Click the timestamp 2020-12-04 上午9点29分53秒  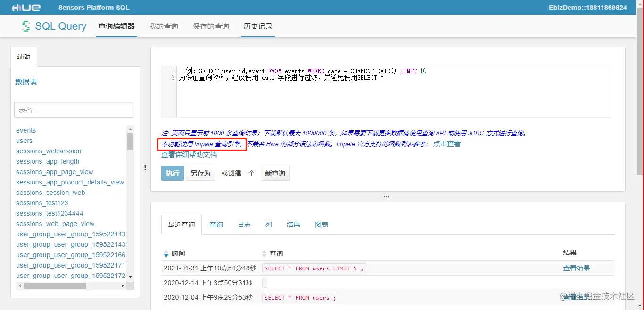point(208,297)
